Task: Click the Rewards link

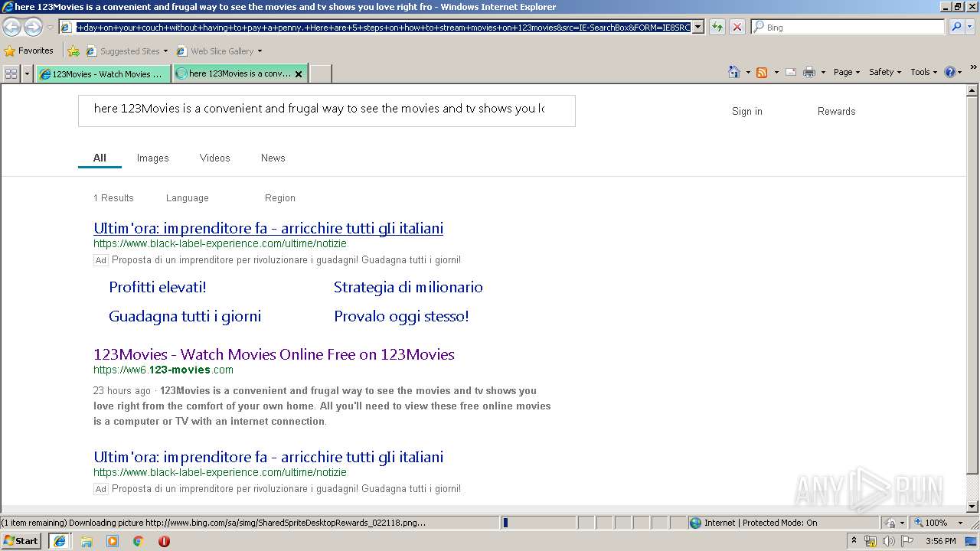Action: [x=836, y=111]
